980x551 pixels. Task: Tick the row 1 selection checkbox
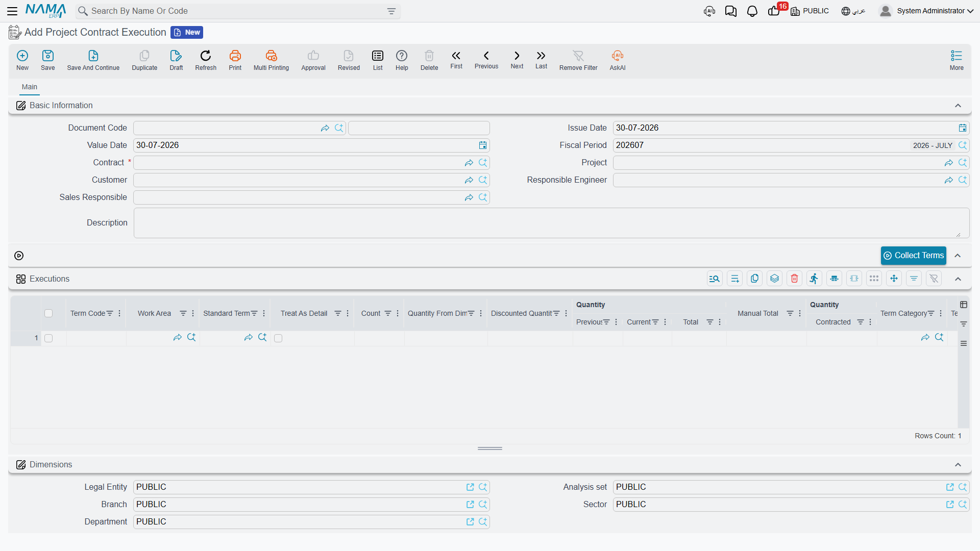(x=48, y=338)
